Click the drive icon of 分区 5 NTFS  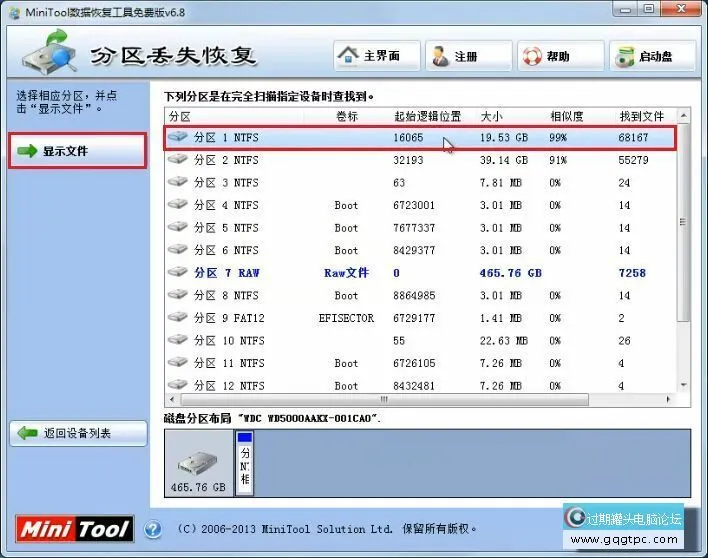pos(177,227)
